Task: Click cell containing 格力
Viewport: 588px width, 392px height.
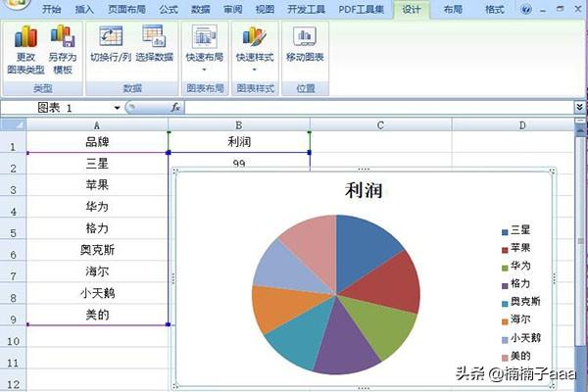Action: tap(97, 228)
